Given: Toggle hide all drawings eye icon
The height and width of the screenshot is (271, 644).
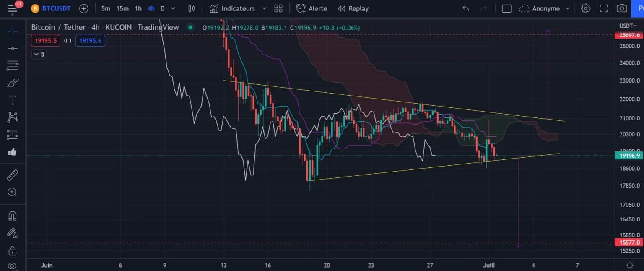Looking at the screenshot, I should pyautogui.click(x=13, y=266).
